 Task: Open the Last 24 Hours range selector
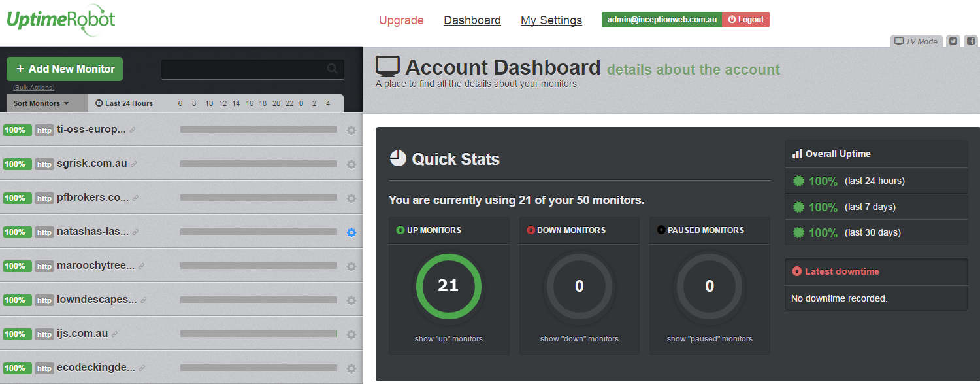tap(124, 103)
